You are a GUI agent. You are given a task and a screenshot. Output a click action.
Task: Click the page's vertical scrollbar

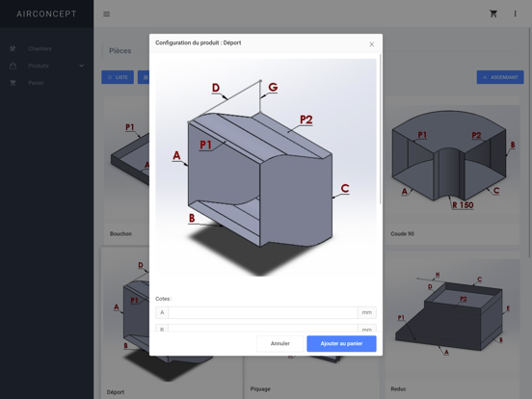pos(530,143)
